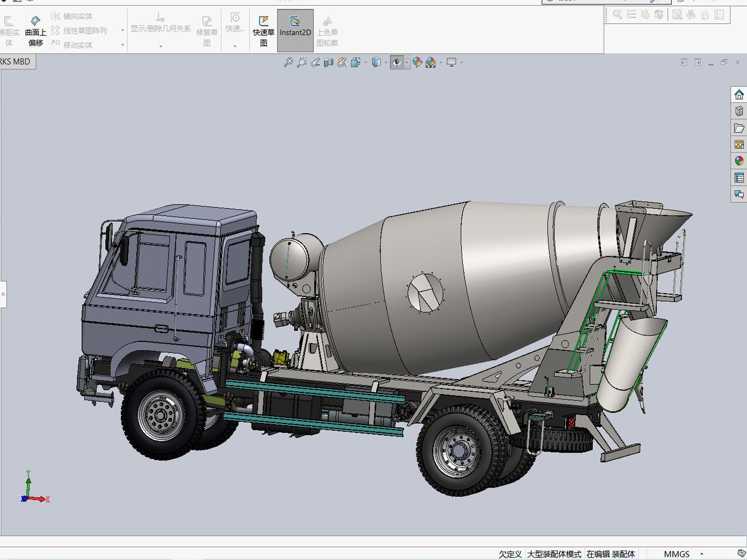
Task: Toggle the Hide/Show Items eye button
Action: click(396, 63)
